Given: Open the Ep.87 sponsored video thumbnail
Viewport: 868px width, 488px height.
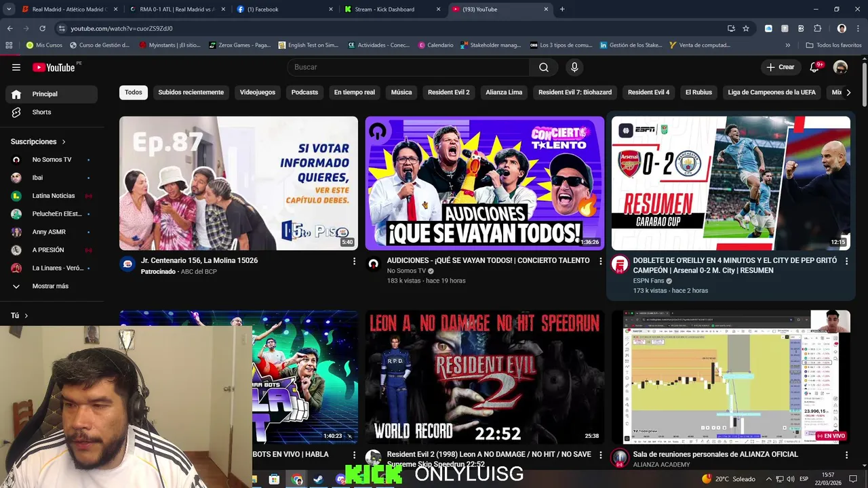Looking at the screenshot, I should pos(239,183).
